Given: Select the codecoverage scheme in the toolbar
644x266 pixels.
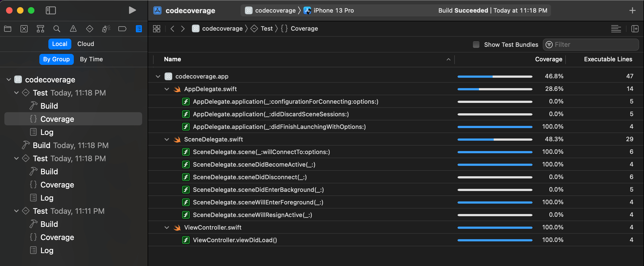Looking at the screenshot, I should pyautogui.click(x=270, y=10).
